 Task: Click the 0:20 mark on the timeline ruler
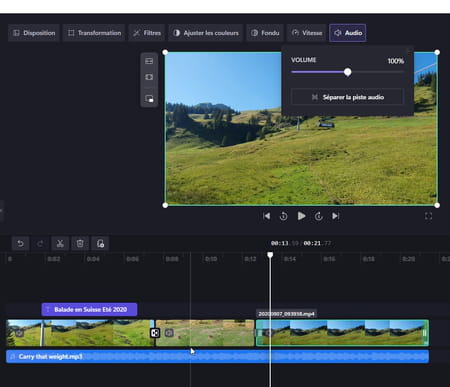tap(408, 259)
